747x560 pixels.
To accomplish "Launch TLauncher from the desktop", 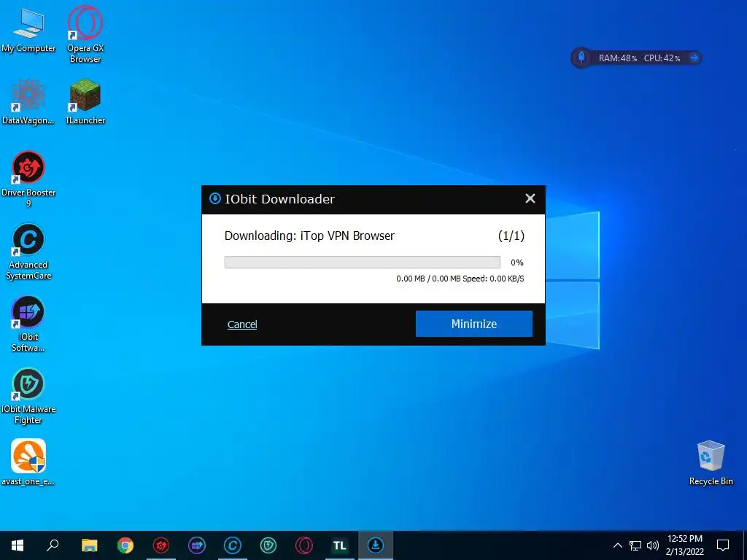I will (85, 102).
